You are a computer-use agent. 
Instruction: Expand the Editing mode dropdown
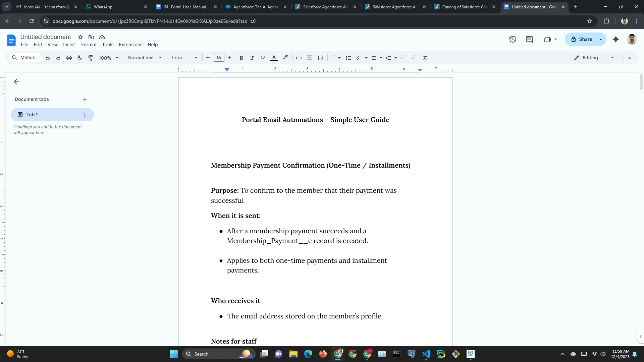pyautogui.click(x=594, y=58)
